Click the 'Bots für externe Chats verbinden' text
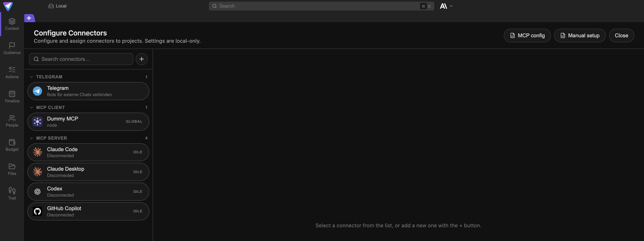Screen dimensions: 644x241 (x=79, y=95)
